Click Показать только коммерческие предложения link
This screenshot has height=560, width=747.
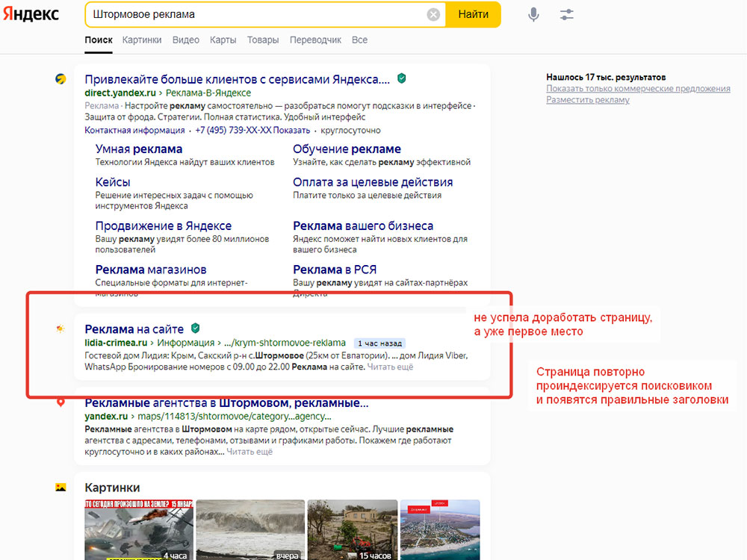(x=638, y=89)
